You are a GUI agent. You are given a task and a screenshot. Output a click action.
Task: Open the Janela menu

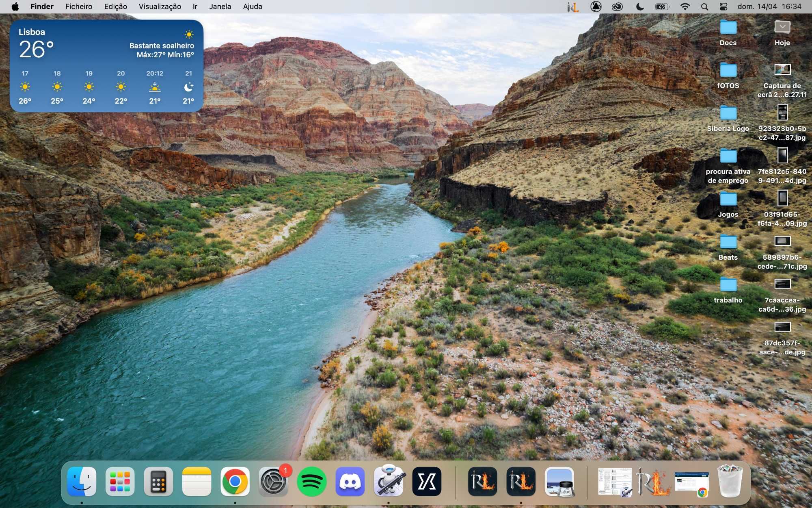pyautogui.click(x=220, y=7)
